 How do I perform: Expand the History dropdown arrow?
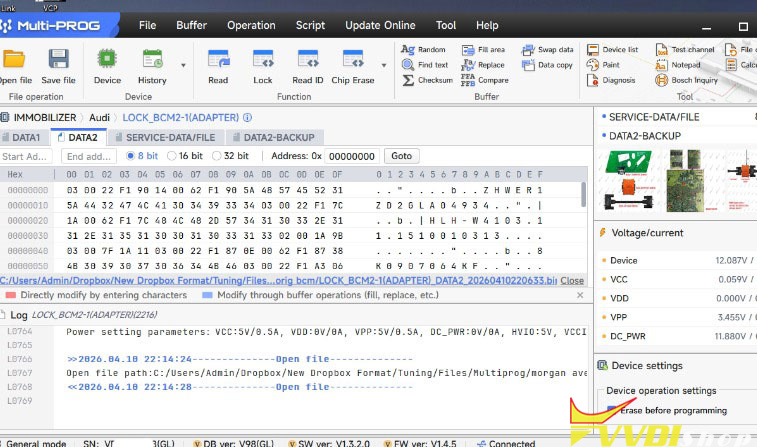point(183,66)
